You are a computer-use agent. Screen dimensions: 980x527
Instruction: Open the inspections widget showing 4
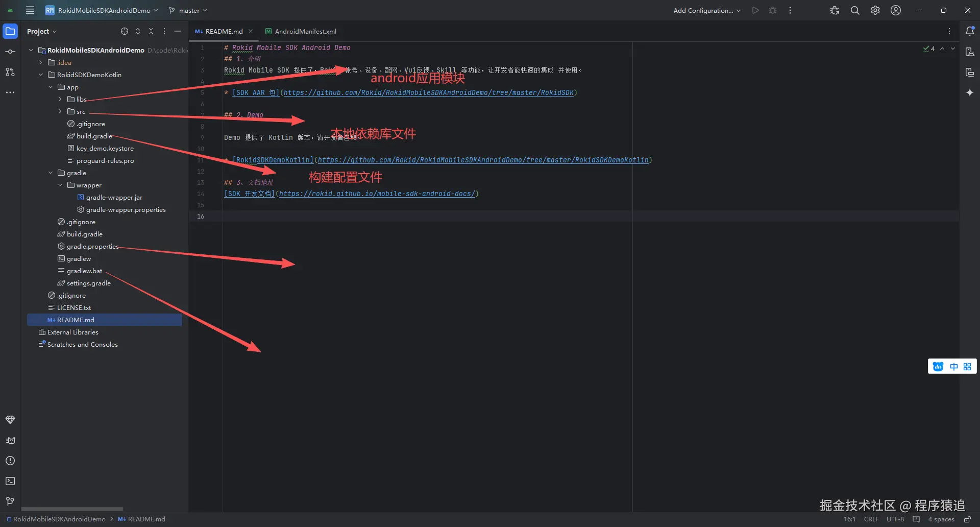click(929, 49)
